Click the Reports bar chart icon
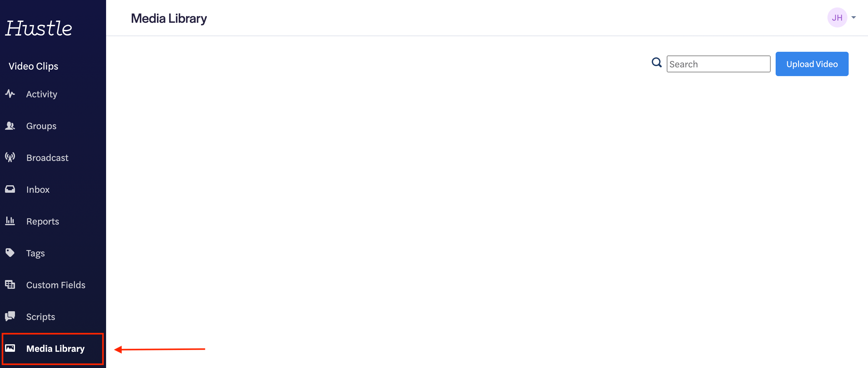Image resolution: width=868 pixels, height=368 pixels. click(x=10, y=221)
